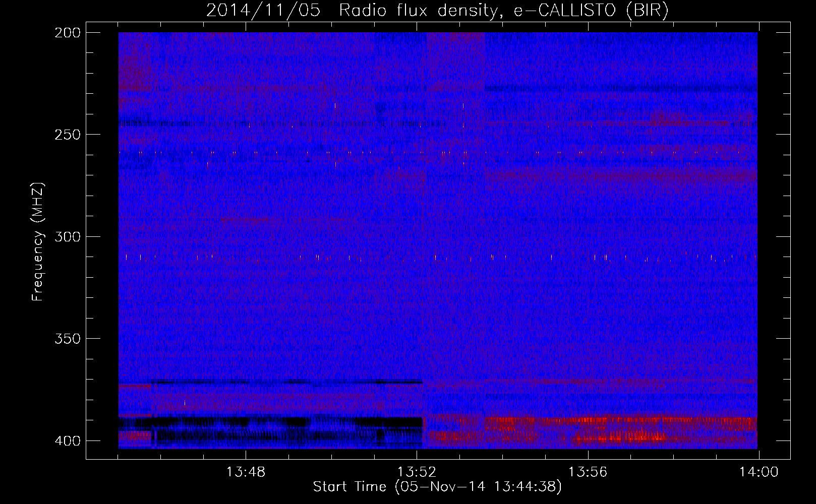
Task: Click the 200 frequency tick label
Action: click(x=67, y=33)
